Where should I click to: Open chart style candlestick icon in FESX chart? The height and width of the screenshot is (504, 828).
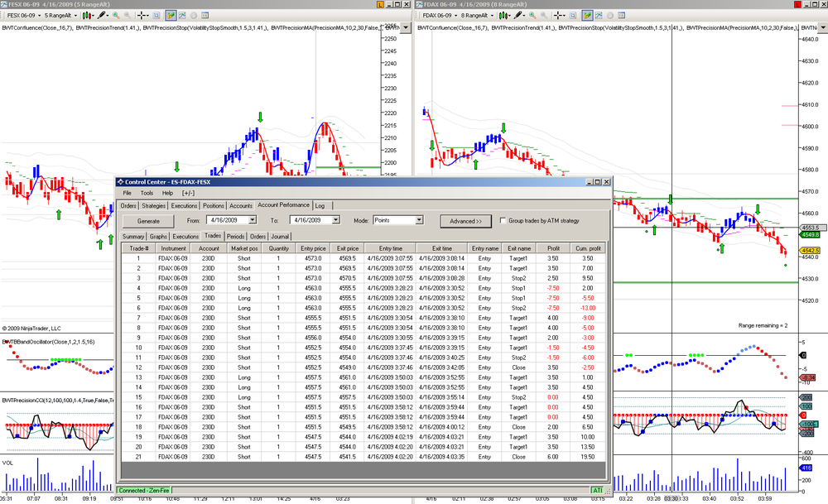click(88, 15)
